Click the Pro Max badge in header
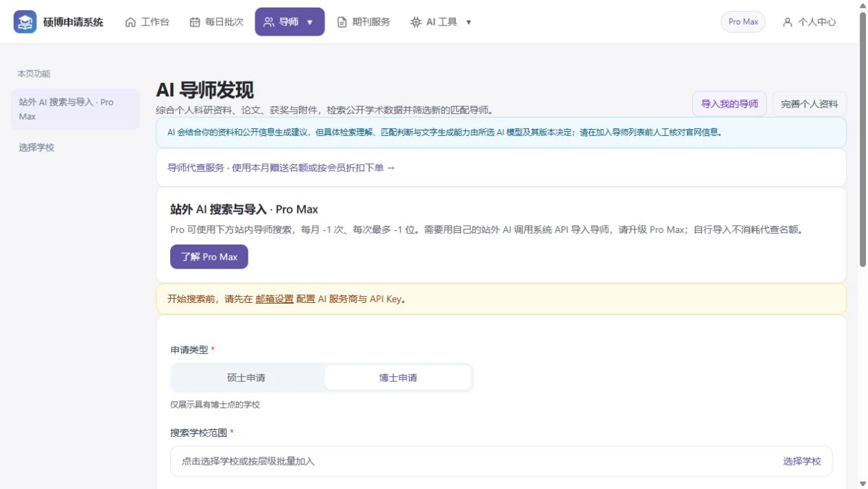The width and height of the screenshot is (868, 489). point(743,22)
